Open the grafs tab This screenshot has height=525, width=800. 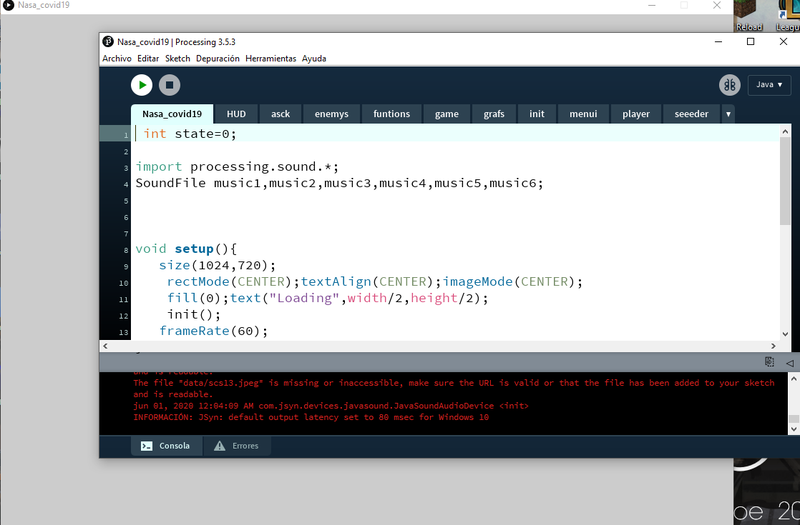(x=494, y=114)
